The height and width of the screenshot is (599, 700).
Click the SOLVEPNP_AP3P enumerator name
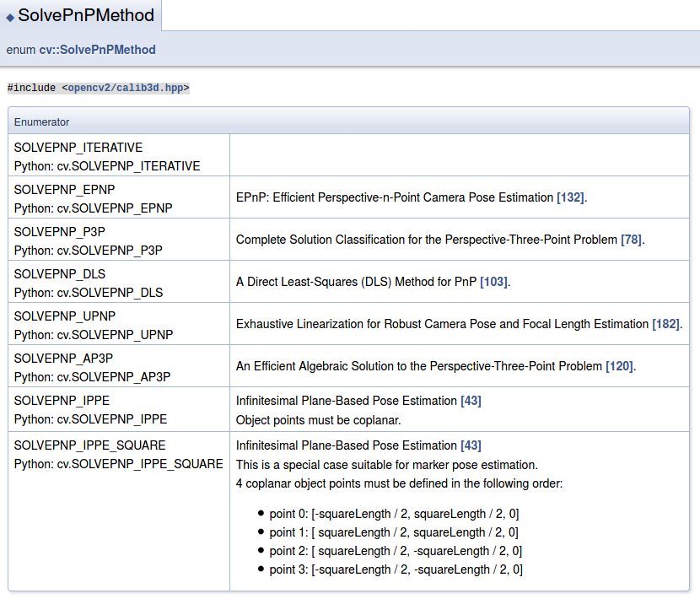(63, 359)
